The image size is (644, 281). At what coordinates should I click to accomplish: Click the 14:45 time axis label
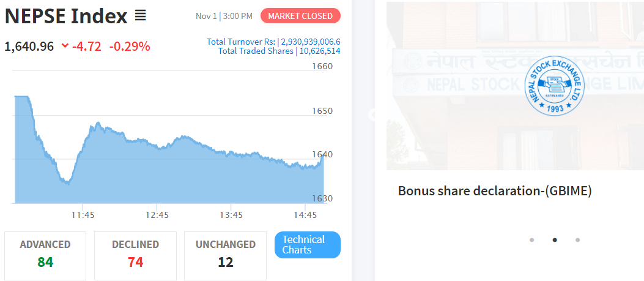(x=306, y=215)
